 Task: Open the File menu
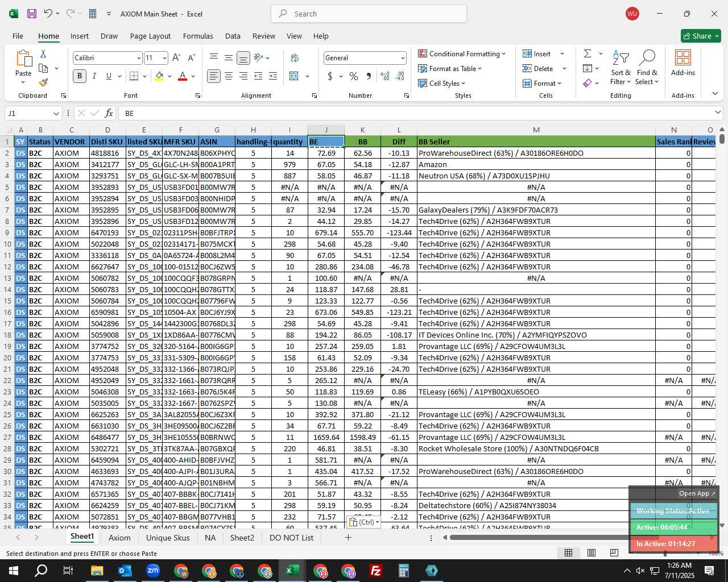click(x=18, y=36)
